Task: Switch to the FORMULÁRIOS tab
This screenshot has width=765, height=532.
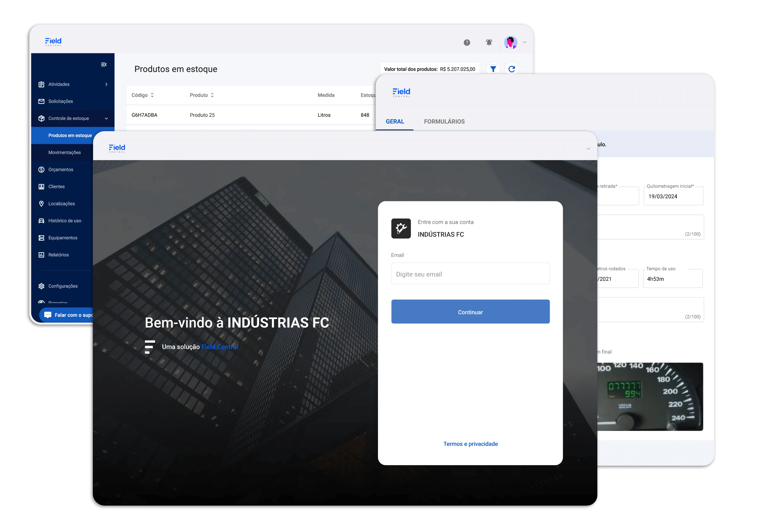Action: (444, 122)
